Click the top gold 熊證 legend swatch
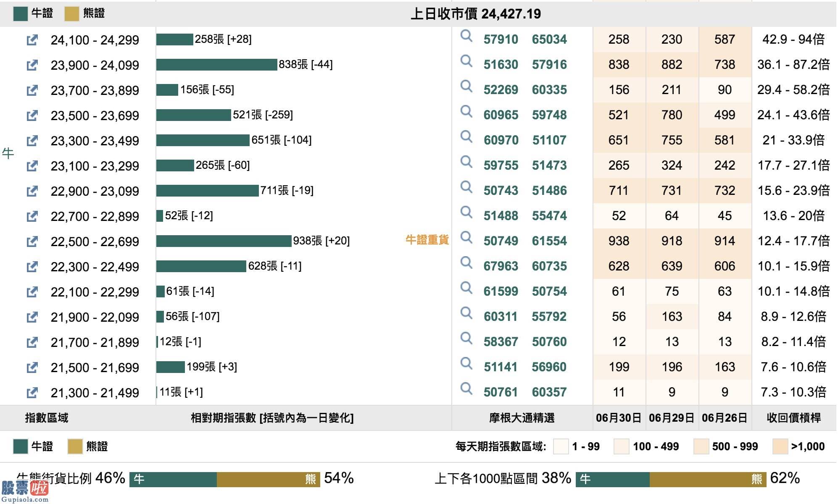838x504 pixels. [x=71, y=13]
